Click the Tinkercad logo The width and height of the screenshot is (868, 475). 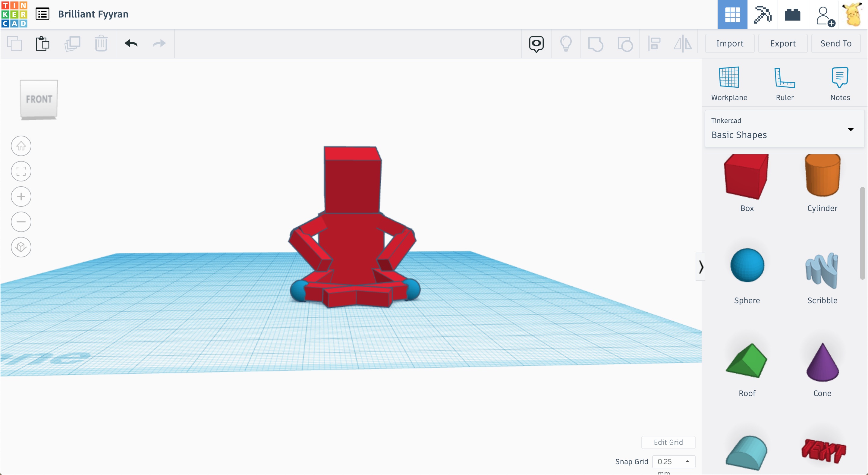[14, 14]
